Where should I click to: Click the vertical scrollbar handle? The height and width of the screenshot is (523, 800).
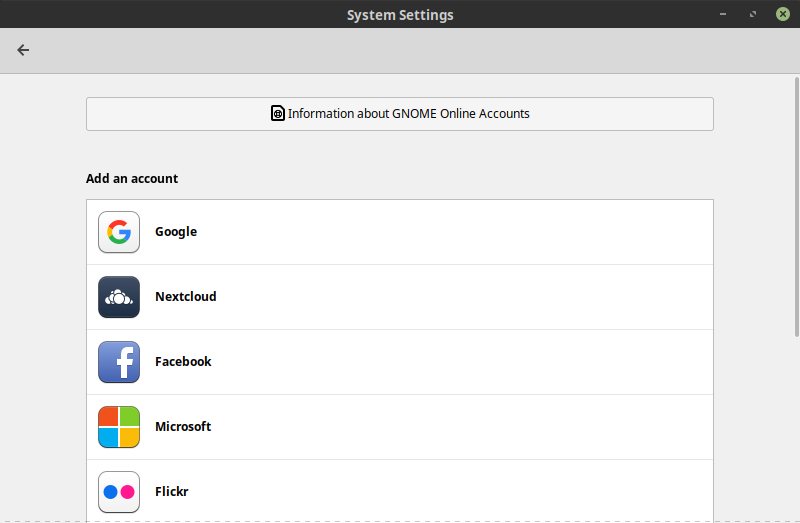coord(796,207)
